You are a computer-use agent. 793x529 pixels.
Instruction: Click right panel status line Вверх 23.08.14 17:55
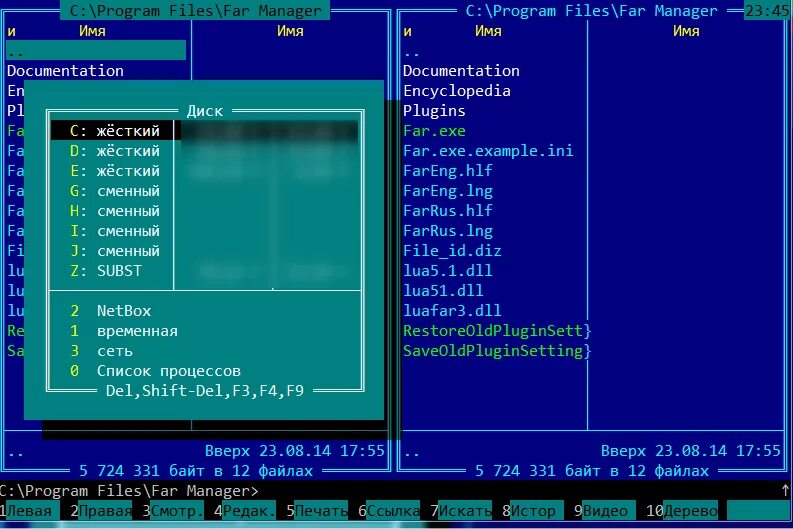click(691, 451)
